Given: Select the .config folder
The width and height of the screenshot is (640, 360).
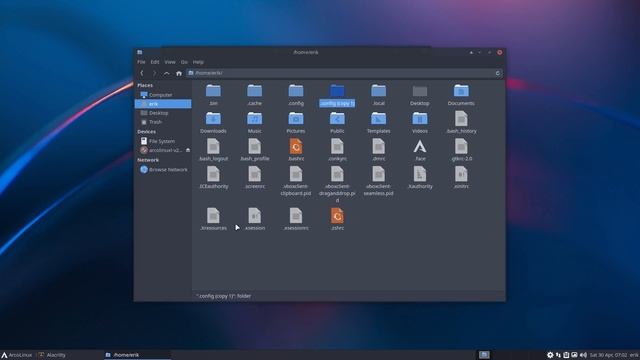Looking at the screenshot, I should (x=296, y=95).
